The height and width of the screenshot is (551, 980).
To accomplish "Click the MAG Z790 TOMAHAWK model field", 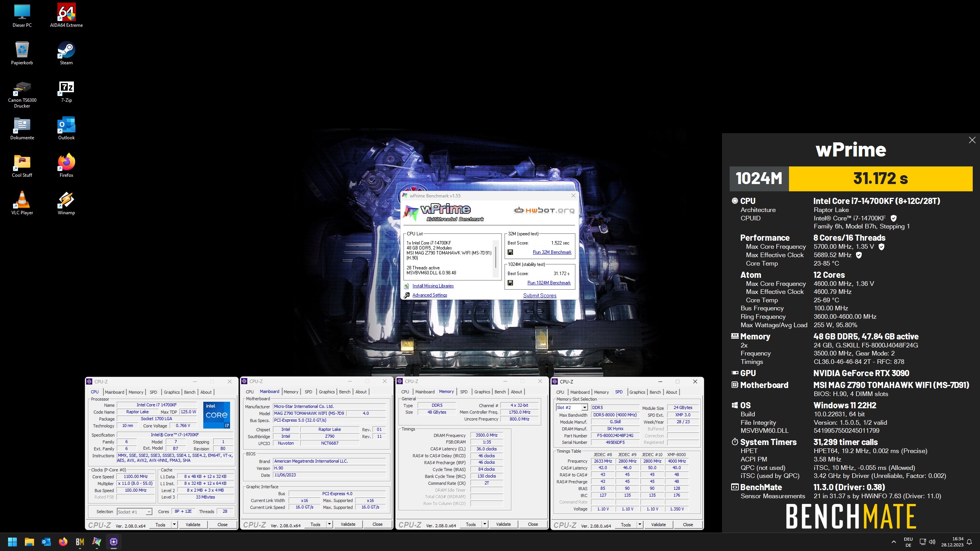I will (309, 413).
